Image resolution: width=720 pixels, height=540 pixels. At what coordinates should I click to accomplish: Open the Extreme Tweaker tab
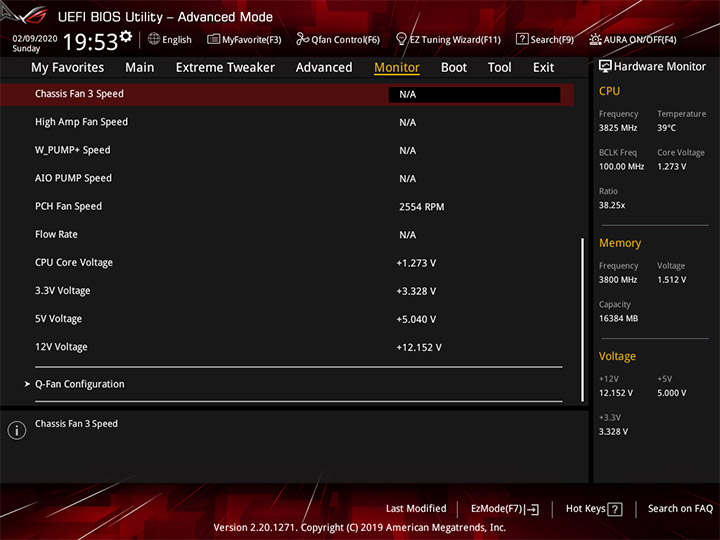click(x=225, y=68)
